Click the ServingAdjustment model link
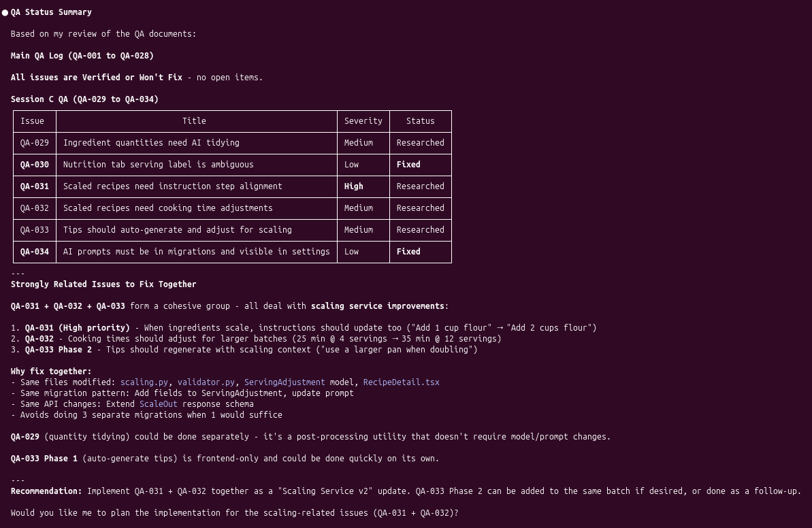 [285, 382]
